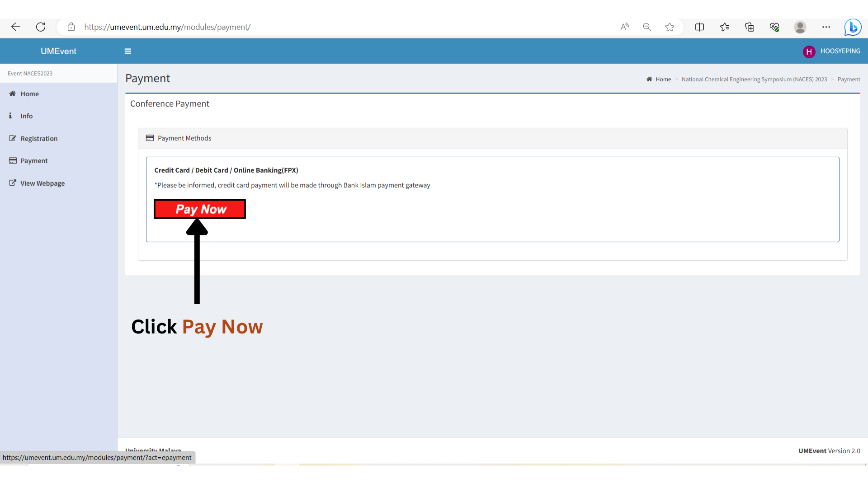The height and width of the screenshot is (488, 868).
Task: Open browser essentials heart icon
Action: [774, 27]
